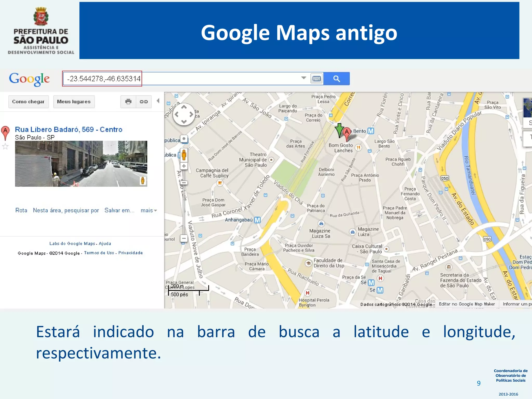
Task: Click the Anhangabaú metro station icon
Action: click(257, 220)
